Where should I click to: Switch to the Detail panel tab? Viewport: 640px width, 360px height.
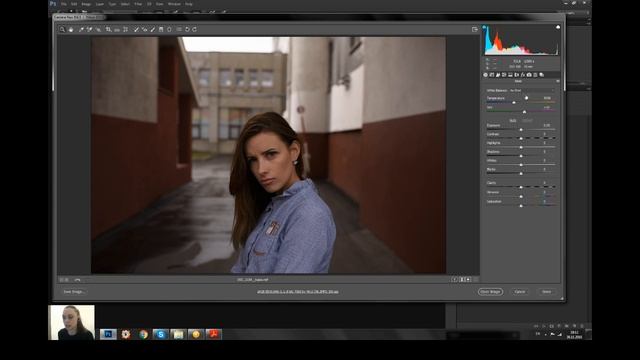coord(498,75)
